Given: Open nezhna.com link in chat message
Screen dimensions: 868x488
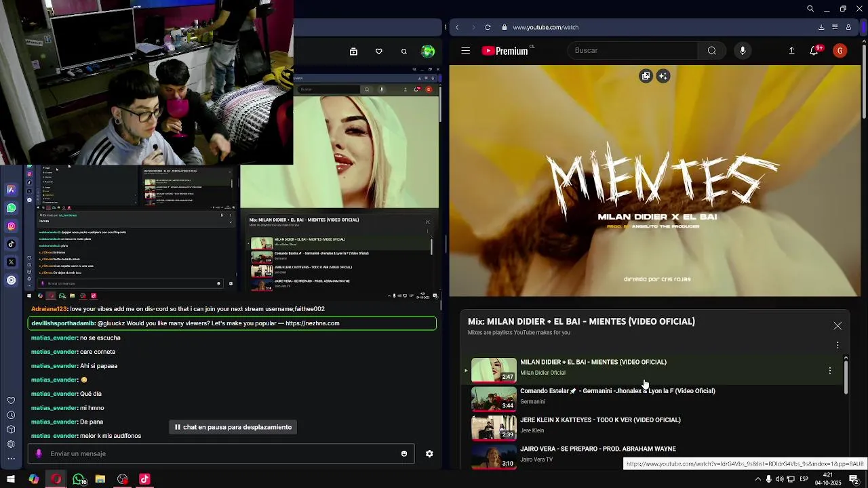Looking at the screenshot, I should pos(312,323).
